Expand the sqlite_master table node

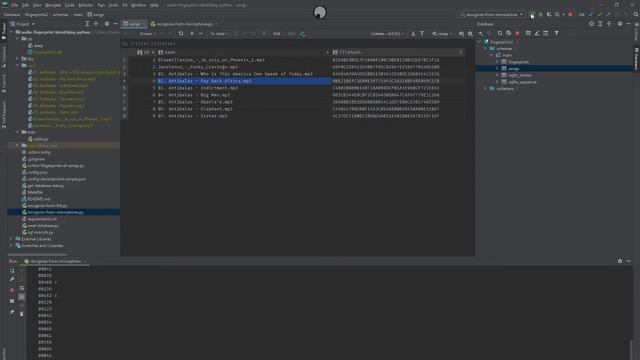pos(497,75)
